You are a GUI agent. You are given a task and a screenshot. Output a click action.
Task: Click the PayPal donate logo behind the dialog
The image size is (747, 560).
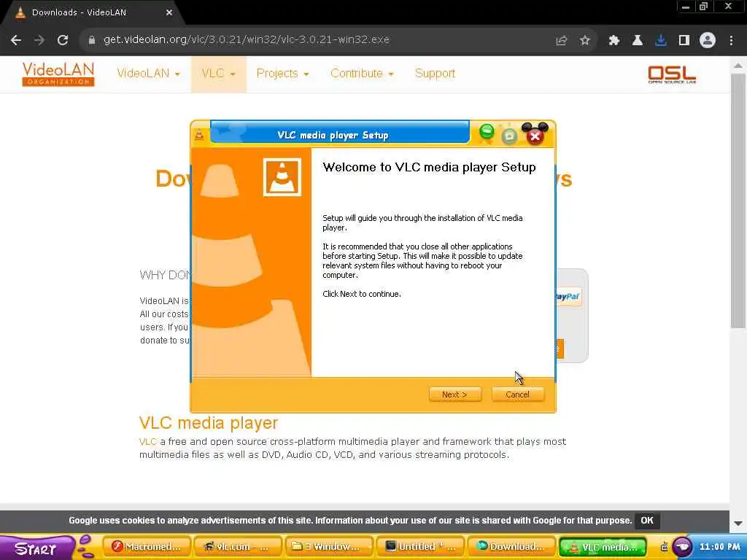(568, 297)
